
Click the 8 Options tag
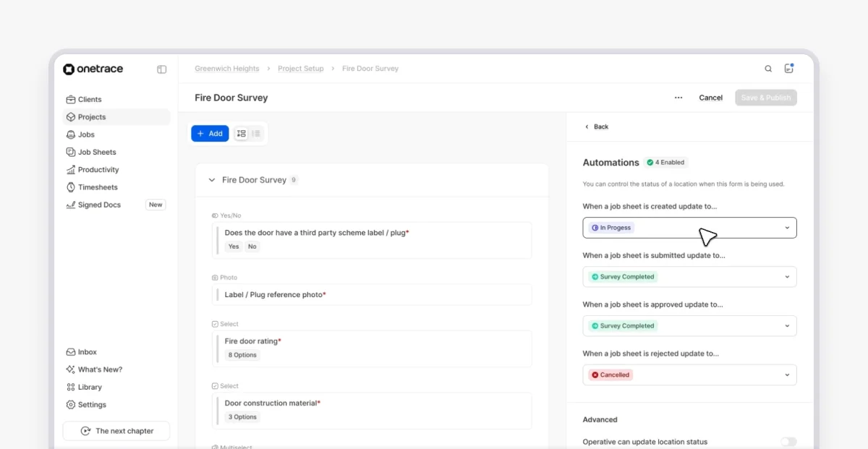(242, 355)
